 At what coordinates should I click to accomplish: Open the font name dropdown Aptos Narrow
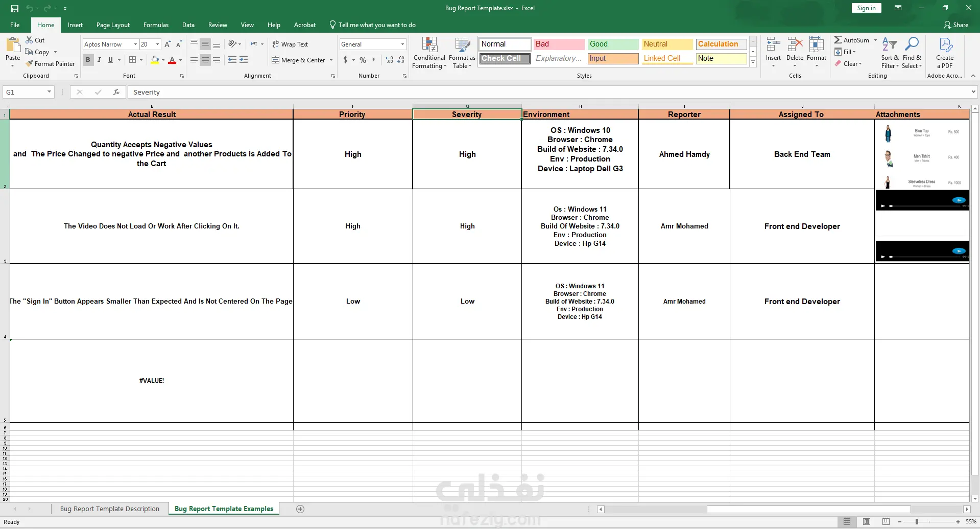click(x=135, y=44)
